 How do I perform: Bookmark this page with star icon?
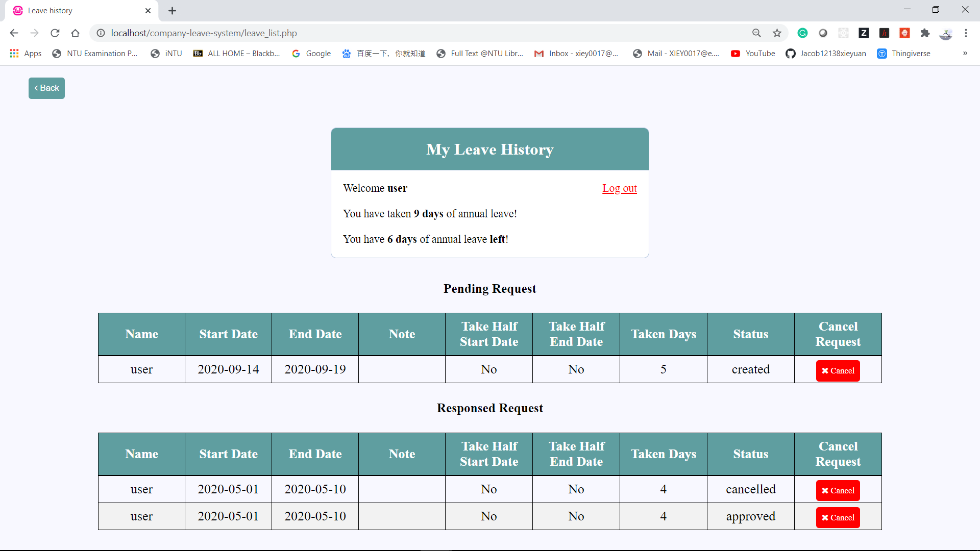point(777,33)
